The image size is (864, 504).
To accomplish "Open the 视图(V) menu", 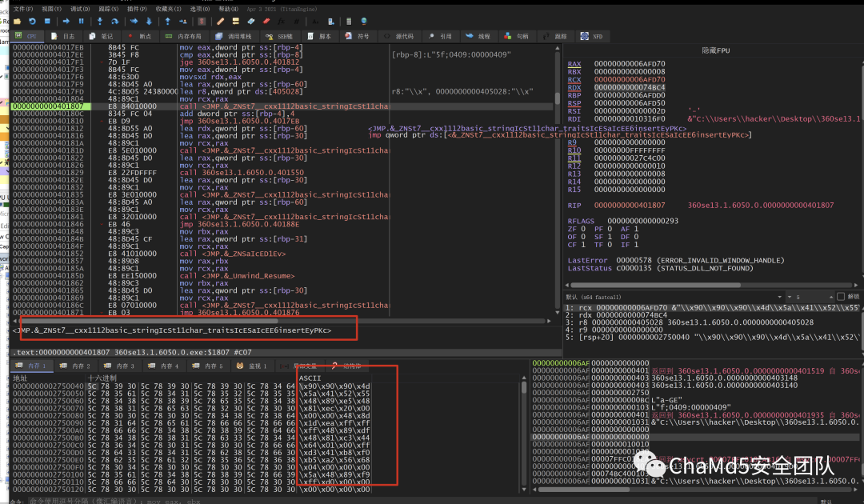I will click(x=51, y=9).
